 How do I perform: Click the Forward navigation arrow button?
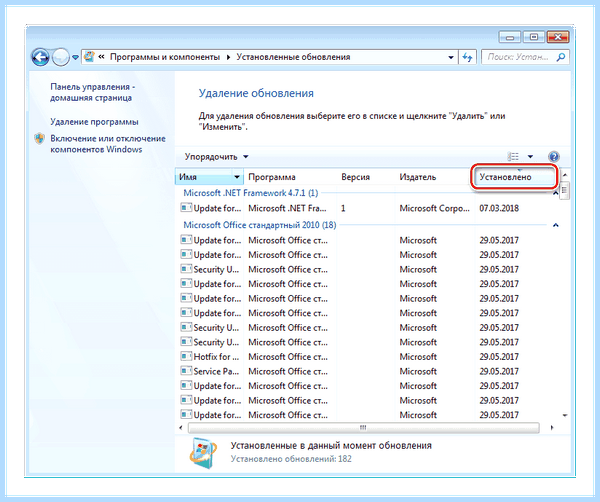(60, 57)
